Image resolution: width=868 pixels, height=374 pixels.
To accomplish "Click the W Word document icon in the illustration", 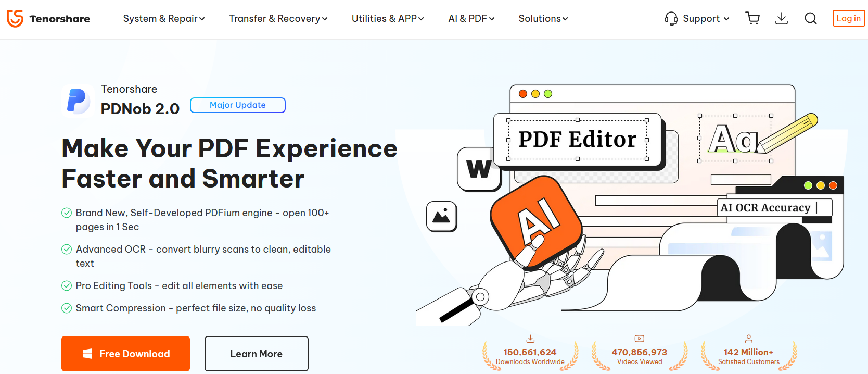I will 478,169.
